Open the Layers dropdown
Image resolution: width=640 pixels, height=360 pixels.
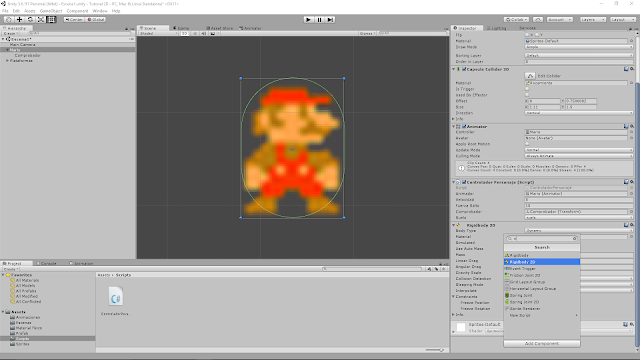click(x=593, y=20)
